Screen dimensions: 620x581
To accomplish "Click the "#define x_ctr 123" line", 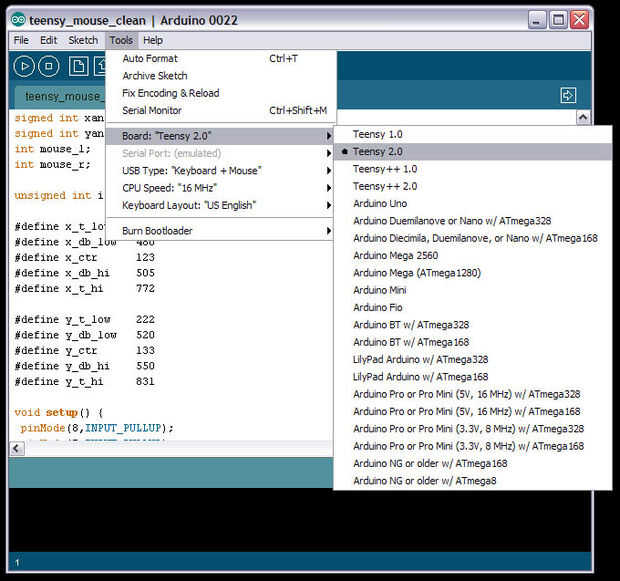I will point(85,258).
